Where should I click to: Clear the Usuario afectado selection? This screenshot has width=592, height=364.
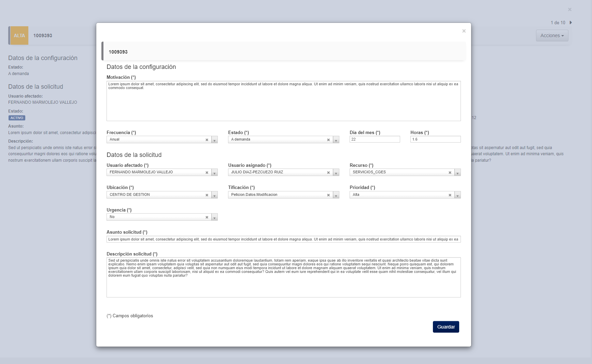point(207,173)
